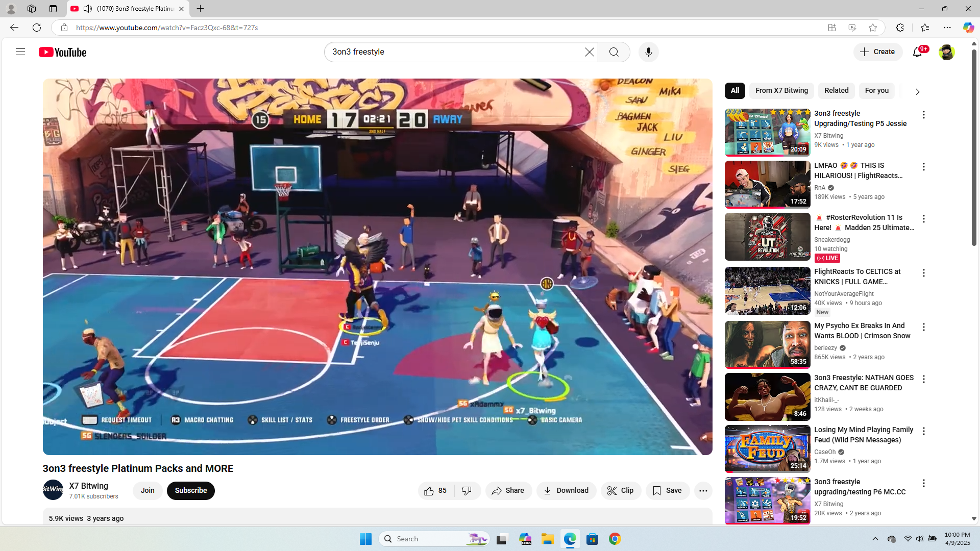Open X7 Bitwing channel avatar
The width and height of the screenshot is (980, 551).
[53, 490]
